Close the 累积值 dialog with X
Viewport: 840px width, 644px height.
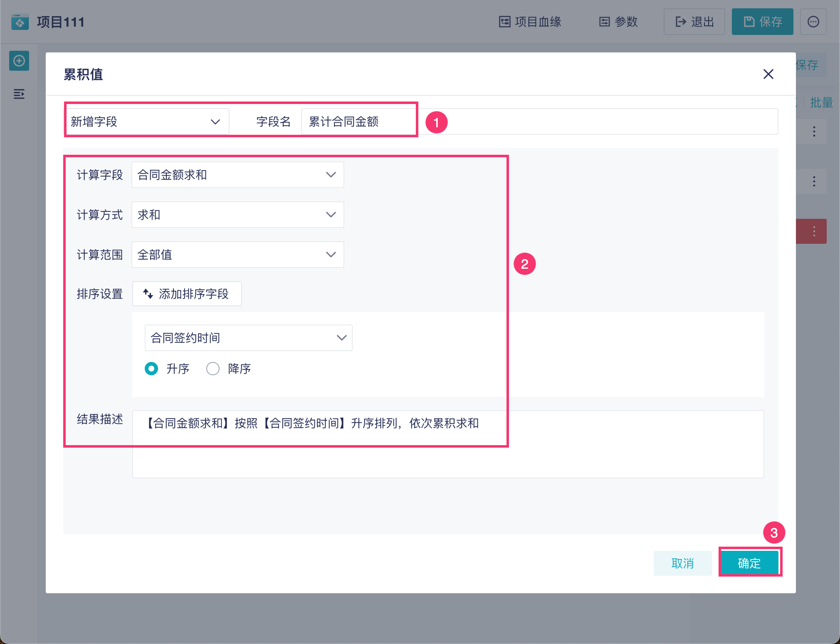click(x=768, y=74)
